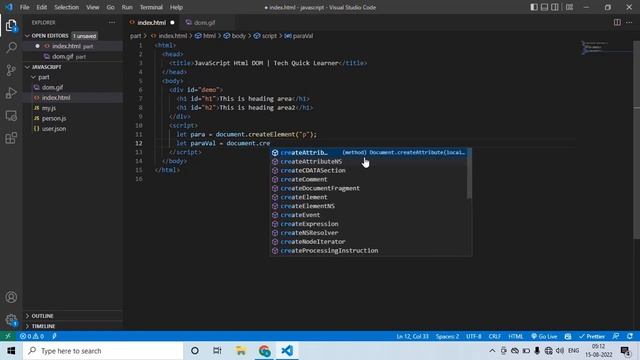The image size is (640, 360).
Task: Open Explorer views and more actions menu
Action: (x=112, y=22)
